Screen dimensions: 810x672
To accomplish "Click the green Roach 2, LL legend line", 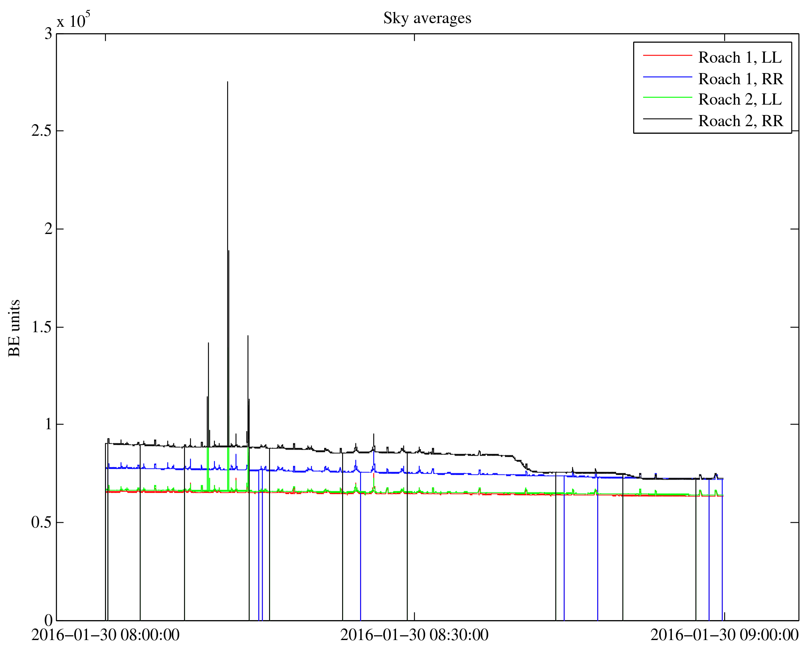I will [x=667, y=97].
